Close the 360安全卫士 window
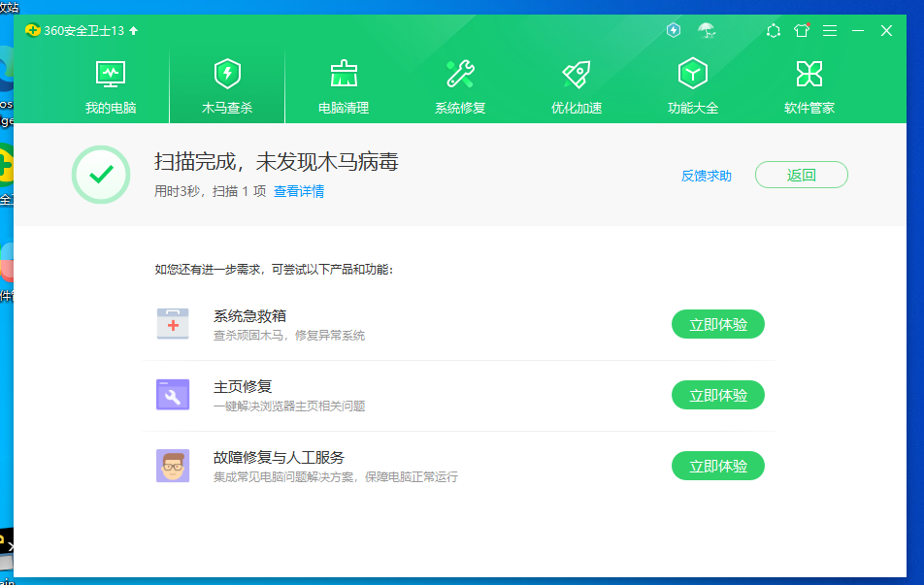The height and width of the screenshot is (585, 924). (886, 31)
